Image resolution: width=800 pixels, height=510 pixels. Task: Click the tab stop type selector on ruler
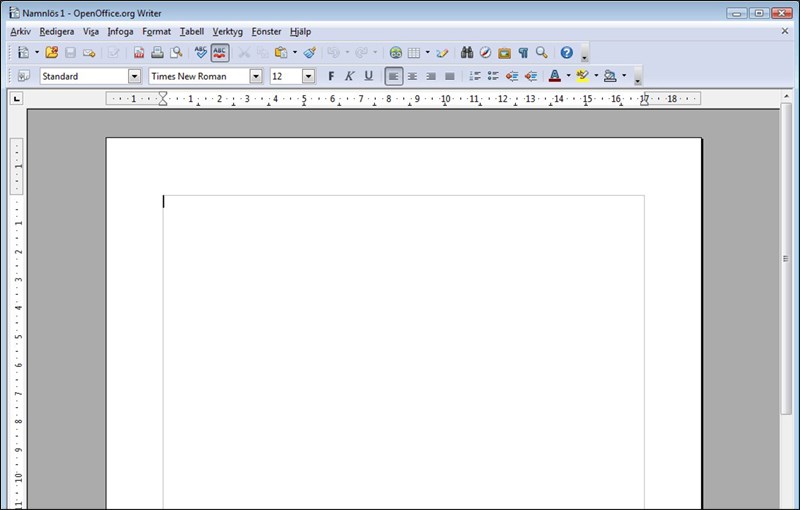pyautogui.click(x=17, y=98)
